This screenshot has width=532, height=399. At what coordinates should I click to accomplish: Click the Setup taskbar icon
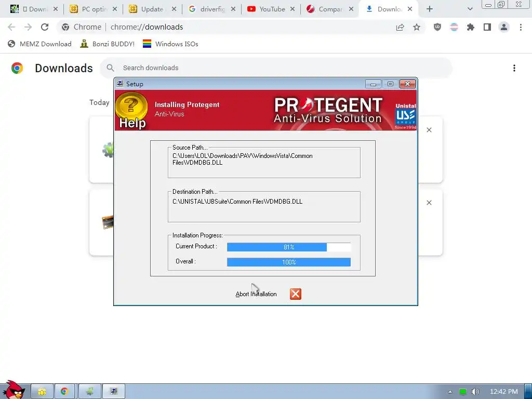[x=114, y=392]
